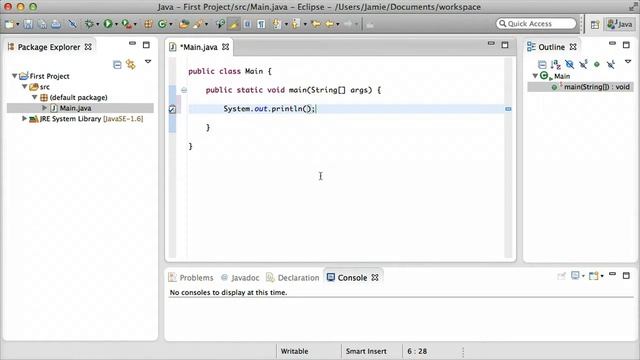This screenshot has width=640, height=360.
Task: Click the Open Type toolbar icon
Action: pyautogui.click(x=184, y=24)
